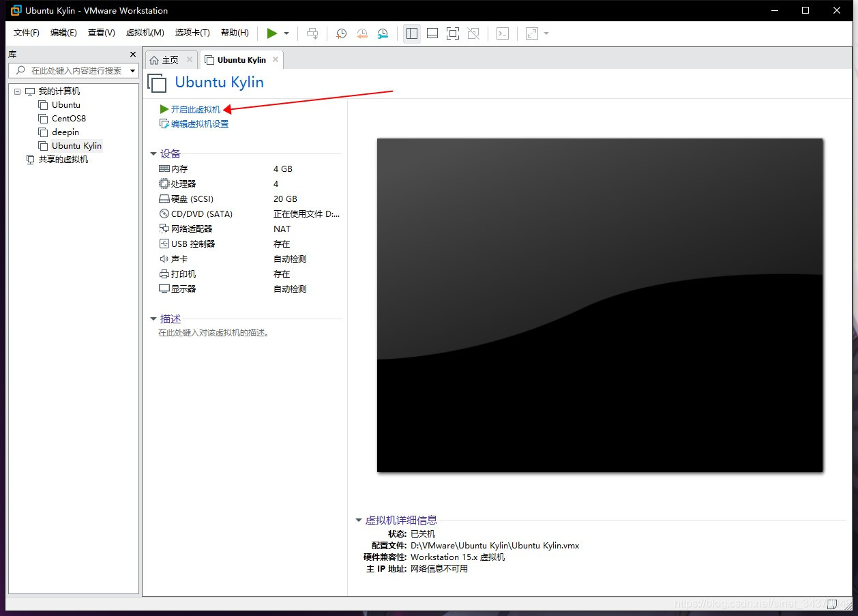The image size is (858, 616).
Task: Collapse the 虚拟机详细信息 section
Action: [359, 520]
